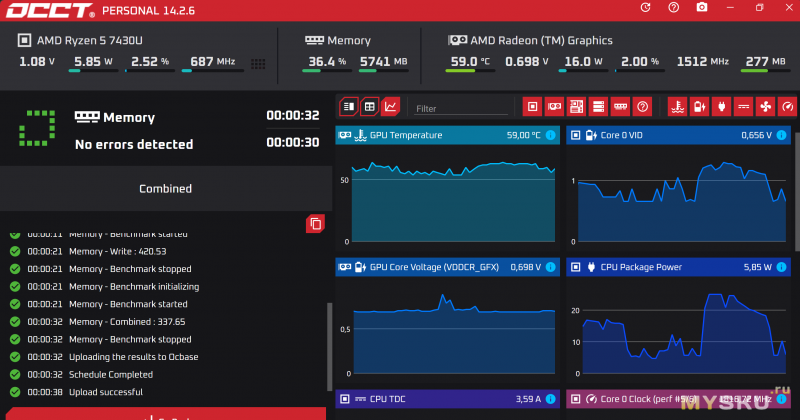Toggle the memory sensor filter button
The height and width of the screenshot is (420, 800).
pyautogui.click(x=620, y=106)
